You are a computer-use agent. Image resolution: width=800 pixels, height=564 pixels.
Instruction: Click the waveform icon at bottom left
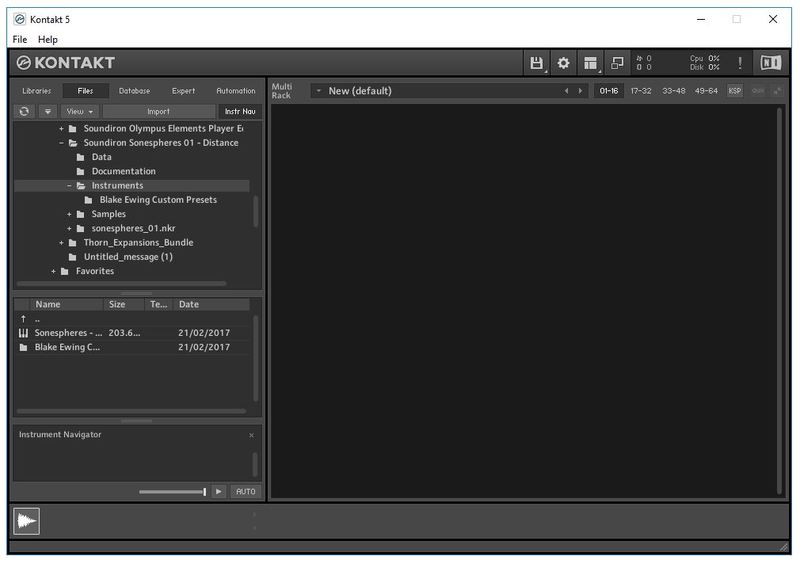click(x=26, y=521)
